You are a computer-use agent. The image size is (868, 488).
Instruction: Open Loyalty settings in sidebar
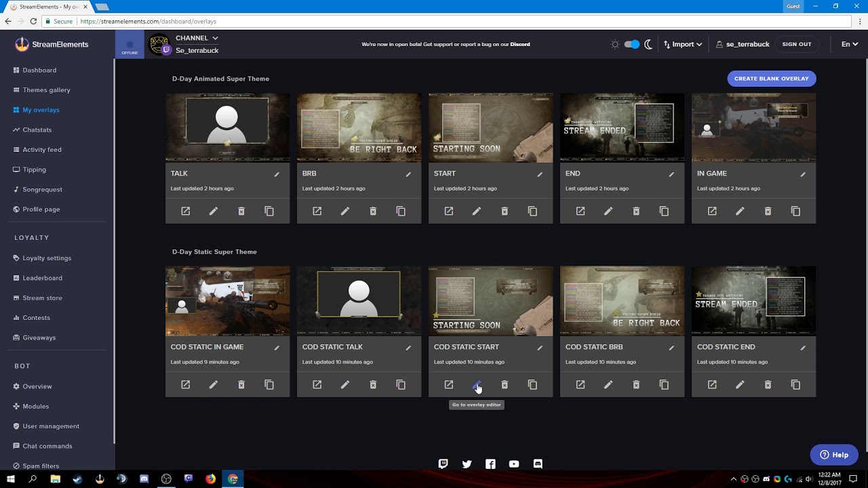pos(47,258)
